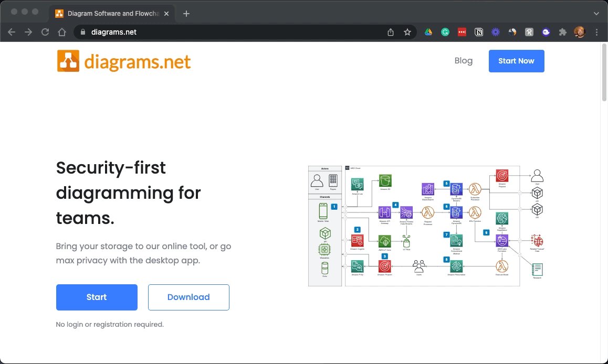Open Notion web clipper extension

tap(479, 32)
